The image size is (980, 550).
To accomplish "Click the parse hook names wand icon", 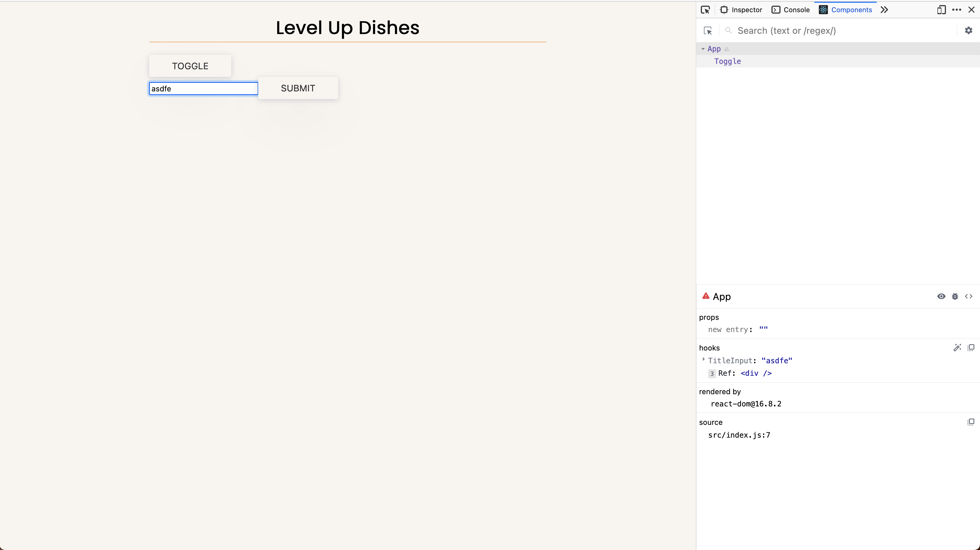I will click(957, 347).
